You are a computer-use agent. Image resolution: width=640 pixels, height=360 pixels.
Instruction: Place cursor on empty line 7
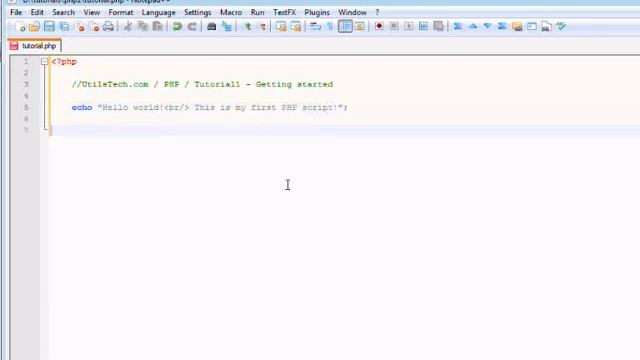click(343, 131)
